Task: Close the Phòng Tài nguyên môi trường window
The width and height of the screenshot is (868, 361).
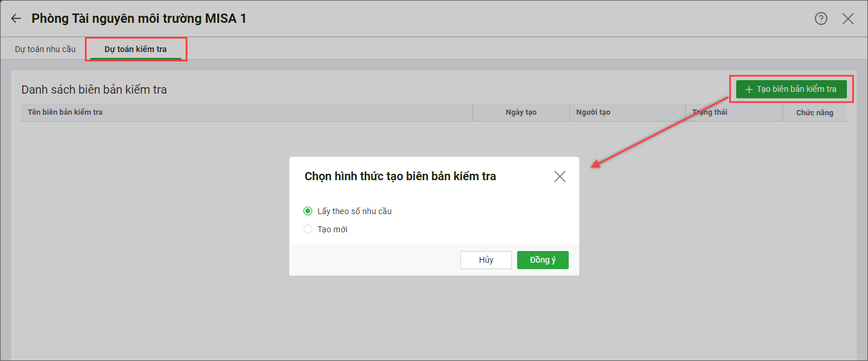Action: tap(848, 19)
